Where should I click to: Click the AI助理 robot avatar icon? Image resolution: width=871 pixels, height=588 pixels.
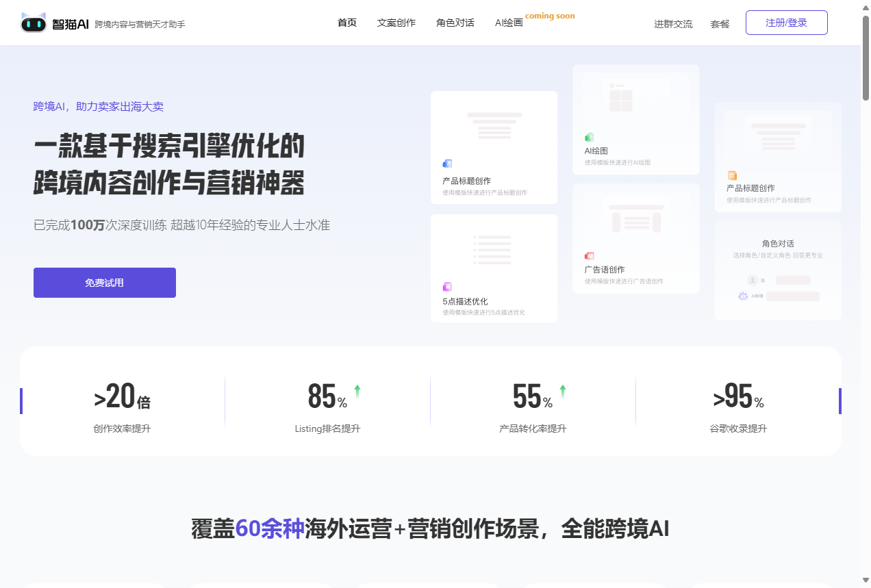tap(743, 296)
